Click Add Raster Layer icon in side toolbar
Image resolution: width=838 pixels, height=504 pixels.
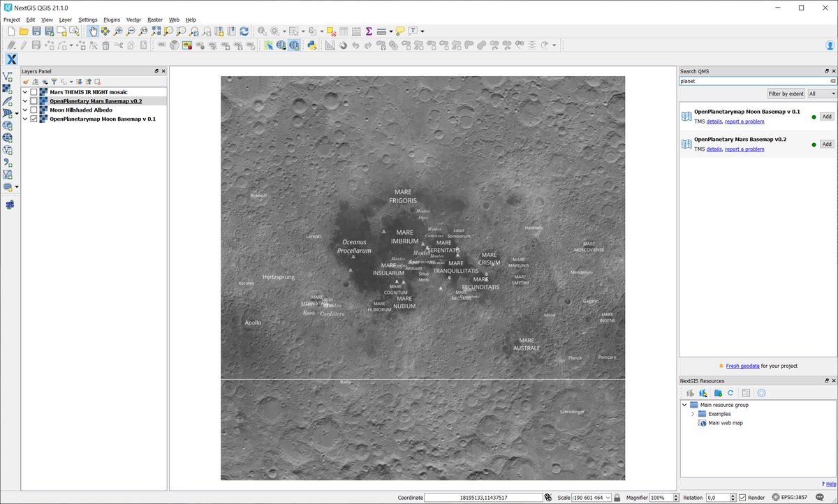tap(8, 89)
